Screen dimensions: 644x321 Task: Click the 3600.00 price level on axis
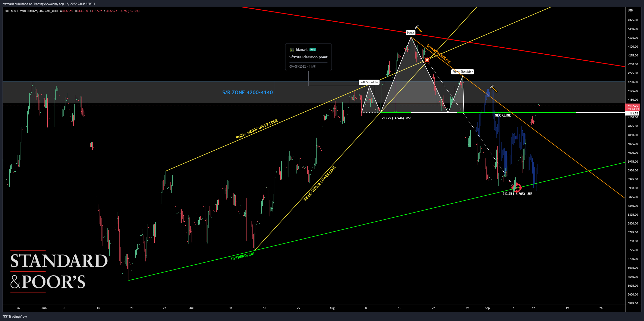(x=633, y=294)
